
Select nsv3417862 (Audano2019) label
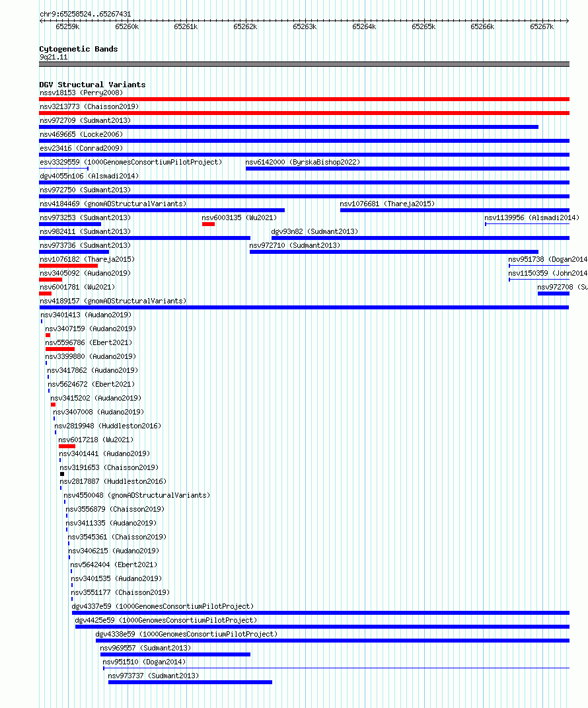tap(92, 371)
